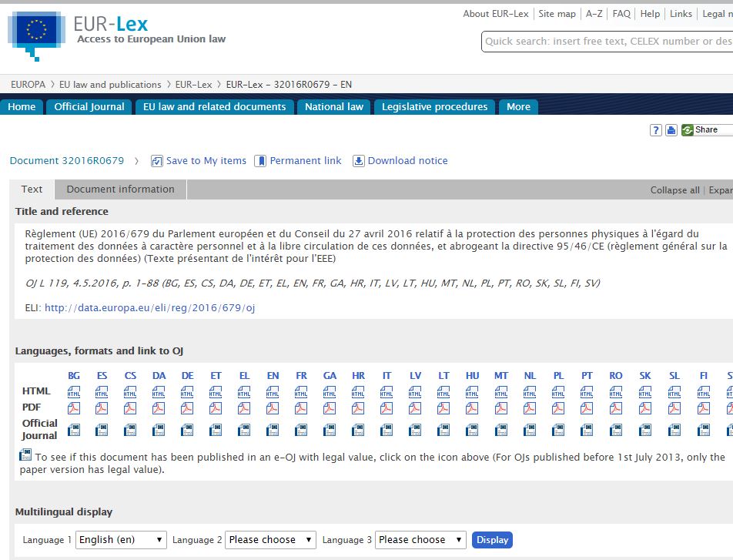Image resolution: width=733 pixels, height=560 pixels.
Task: Click the Display button
Action: (x=492, y=540)
